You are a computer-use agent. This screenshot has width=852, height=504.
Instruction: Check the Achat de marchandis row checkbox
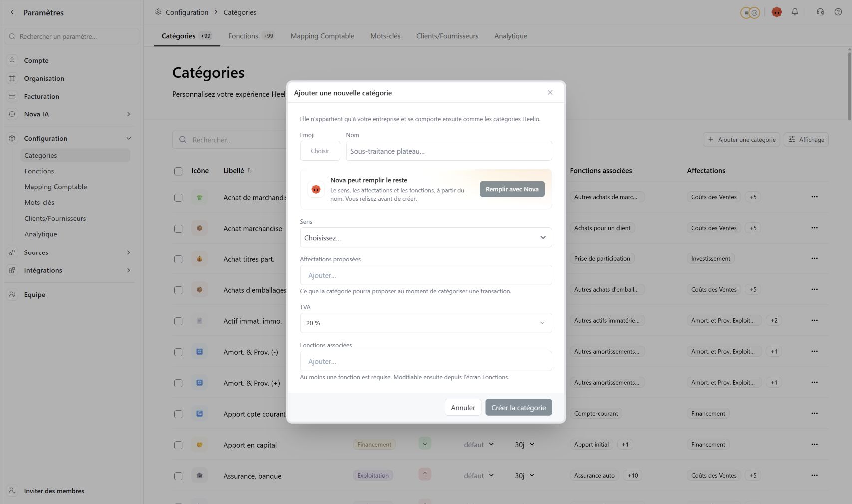tap(178, 198)
